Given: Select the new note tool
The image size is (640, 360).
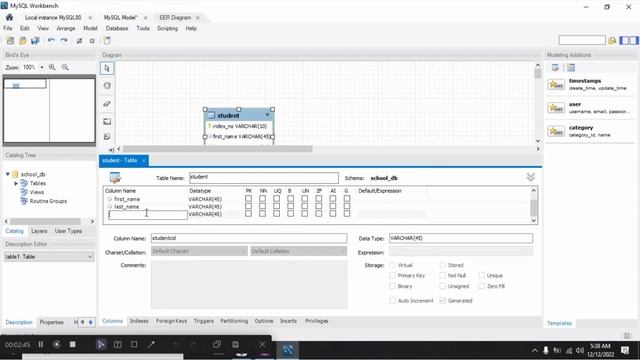Looking at the screenshot, I should [107, 137].
